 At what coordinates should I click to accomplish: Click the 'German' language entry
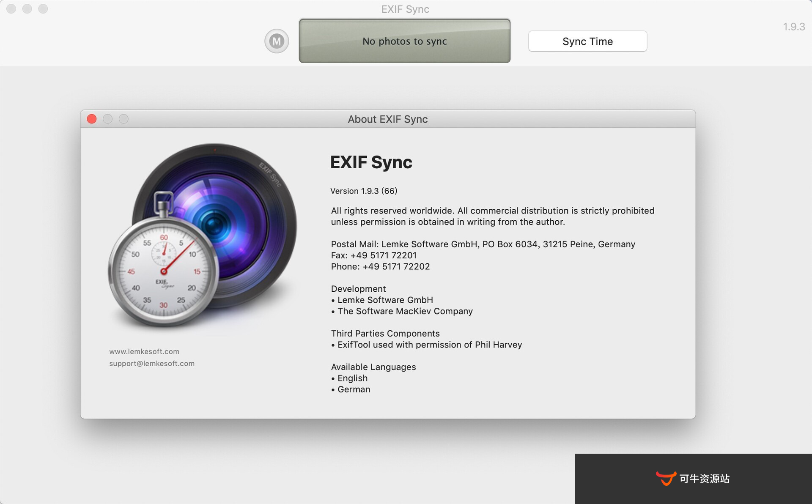point(351,389)
